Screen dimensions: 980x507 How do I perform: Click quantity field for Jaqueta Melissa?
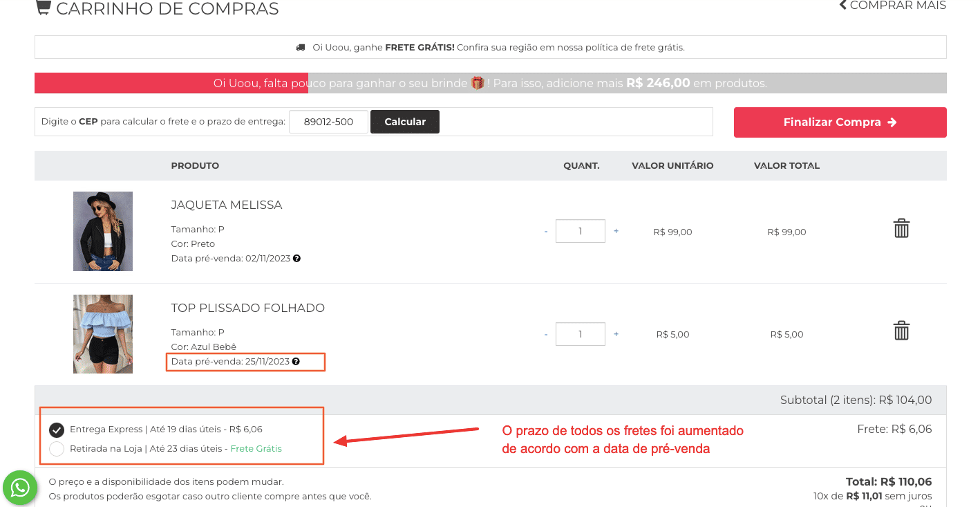581,231
